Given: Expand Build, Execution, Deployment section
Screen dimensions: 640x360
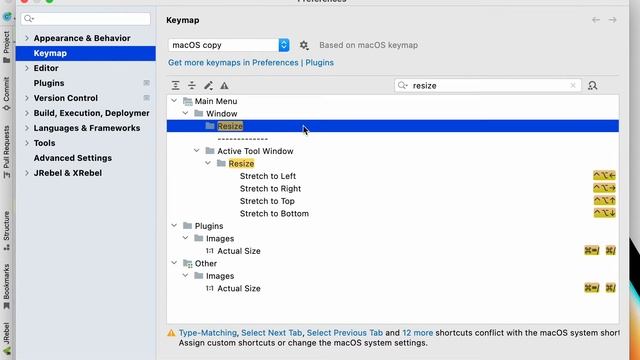Looking at the screenshot, I should 27,113.
